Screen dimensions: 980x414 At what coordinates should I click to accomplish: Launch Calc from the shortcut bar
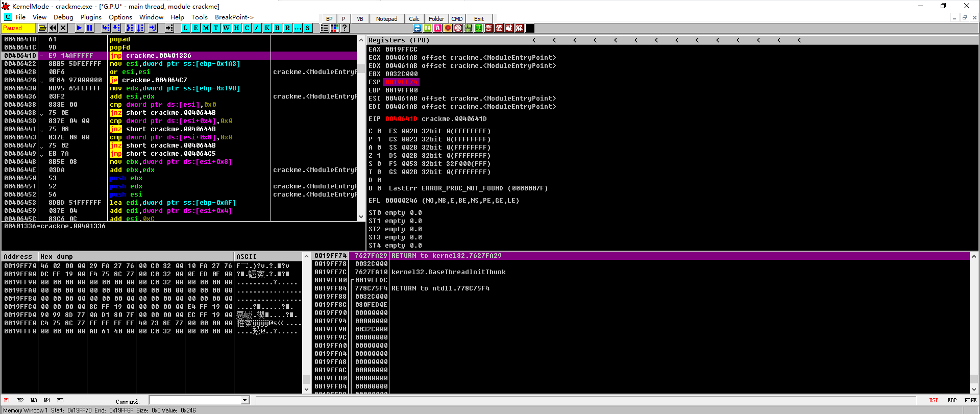point(414,19)
